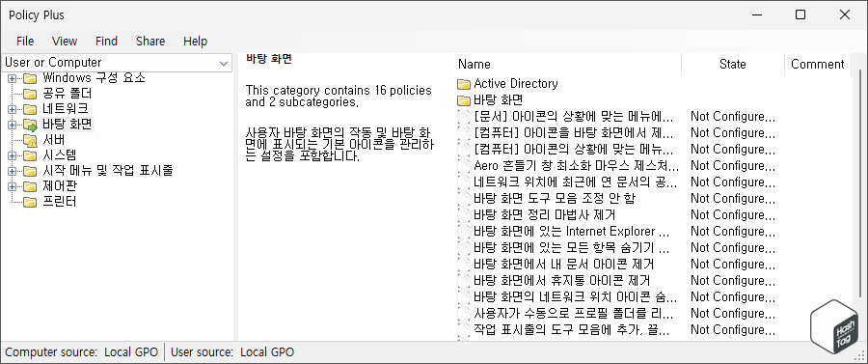Image resolution: width=868 pixels, height=364 pixels.
Task: Click policy icon for 내 문서 아이콘 제거
Action: [464, 265]
